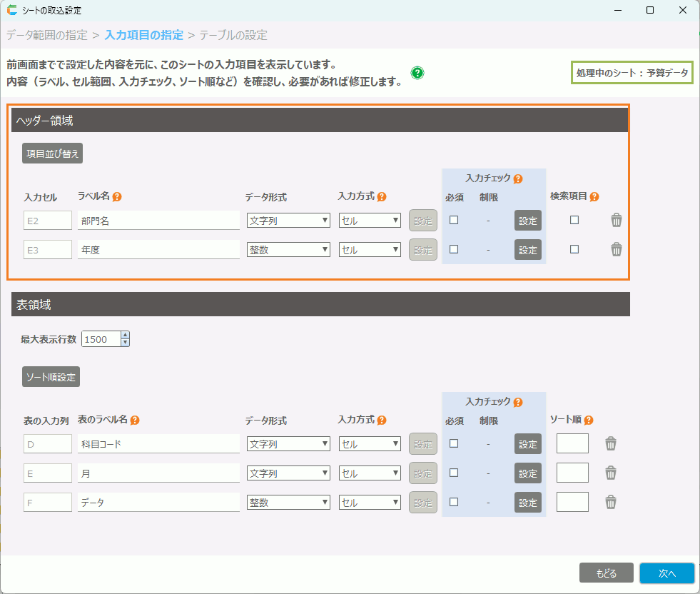Open データ形式 dropdown for データ row
The image size is (700, 594).
(288, 503)
